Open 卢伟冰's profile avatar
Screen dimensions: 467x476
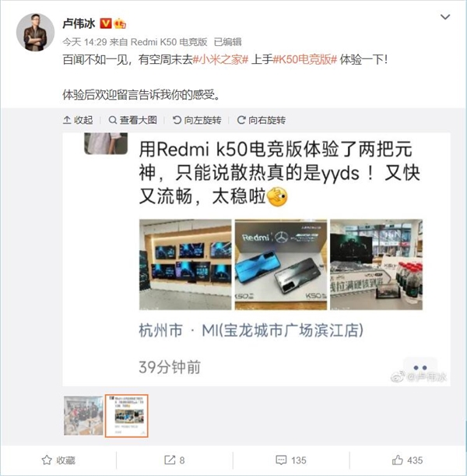(35, 32)
